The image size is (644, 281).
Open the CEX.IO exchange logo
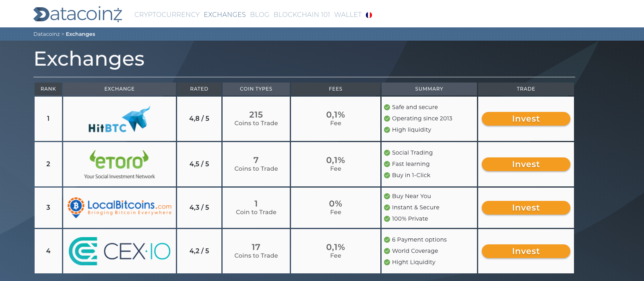pyautogui.click(x=120, y=251)
